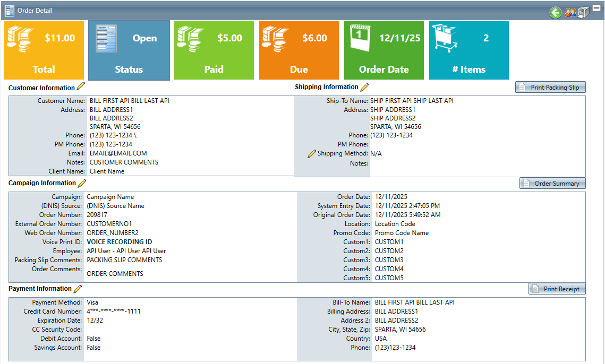
Task: Click the Order Detail document icon
Action: coord(10,11)
